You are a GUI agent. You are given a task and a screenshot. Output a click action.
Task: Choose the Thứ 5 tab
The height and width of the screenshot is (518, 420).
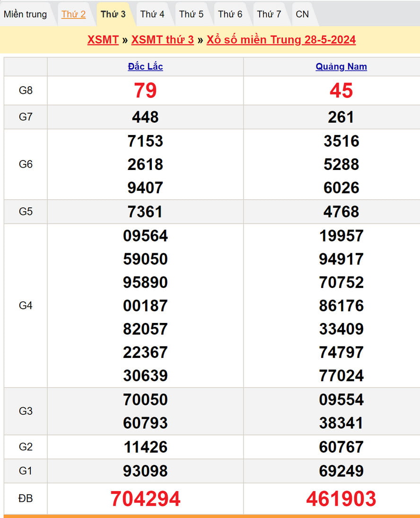[x=191, y=14]
